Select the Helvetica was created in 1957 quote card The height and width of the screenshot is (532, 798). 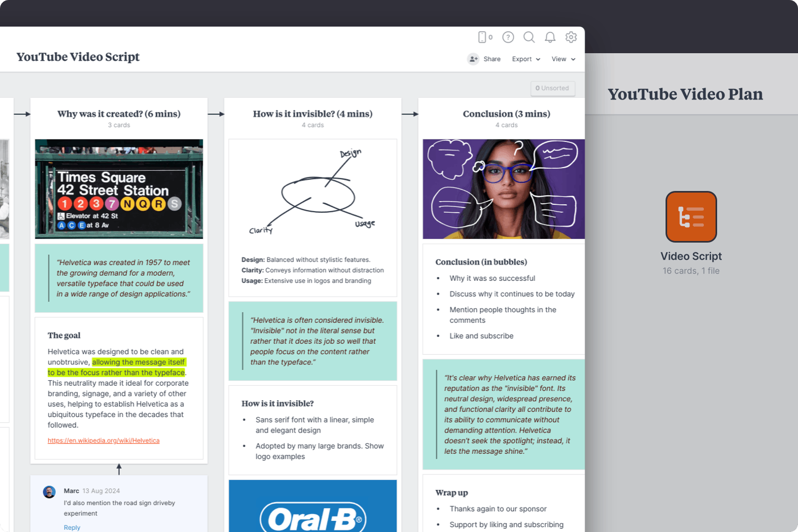click(x=119, y=278)
